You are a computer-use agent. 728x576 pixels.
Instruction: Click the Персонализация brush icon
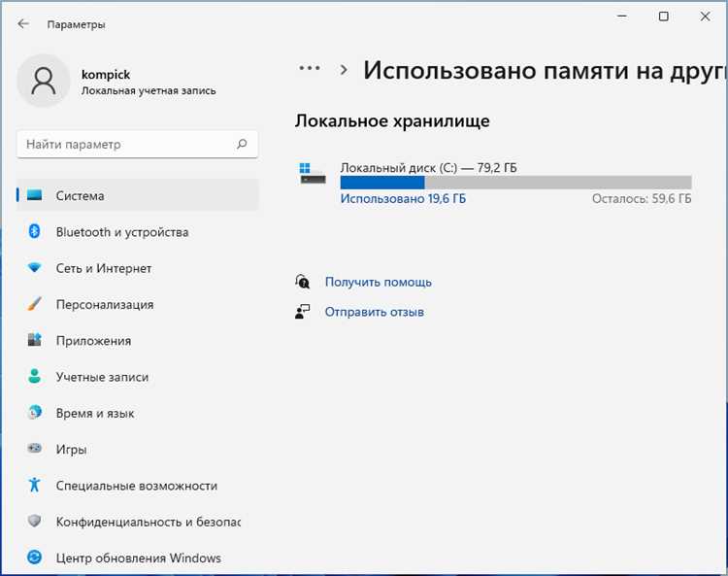[x=34, y=304]
